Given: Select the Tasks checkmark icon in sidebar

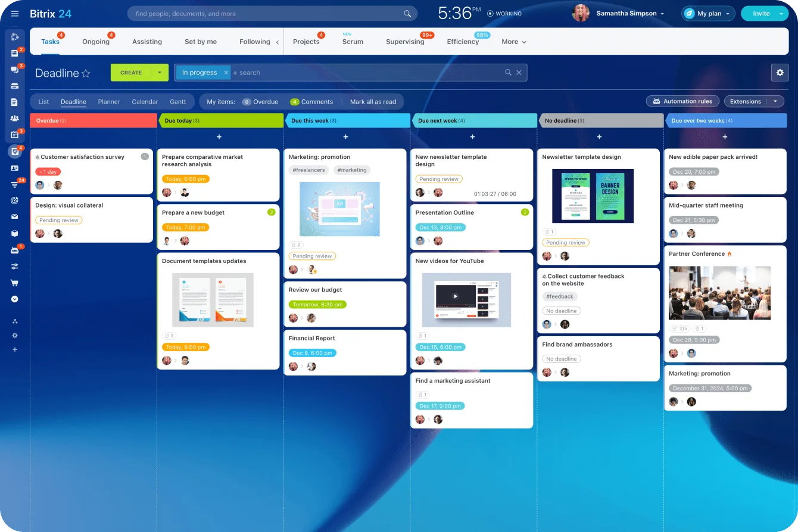Looking at the screenshot, I should [x=15, y=152].
